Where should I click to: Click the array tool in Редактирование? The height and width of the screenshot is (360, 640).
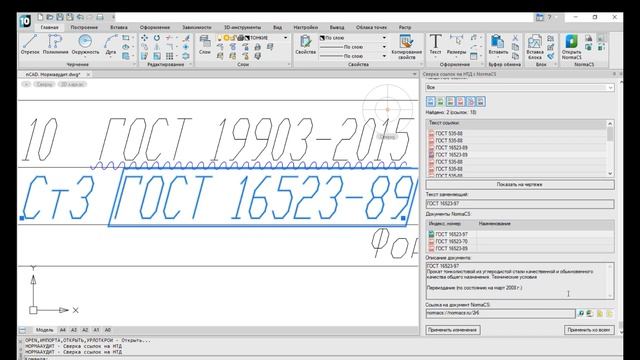(169, 56)
